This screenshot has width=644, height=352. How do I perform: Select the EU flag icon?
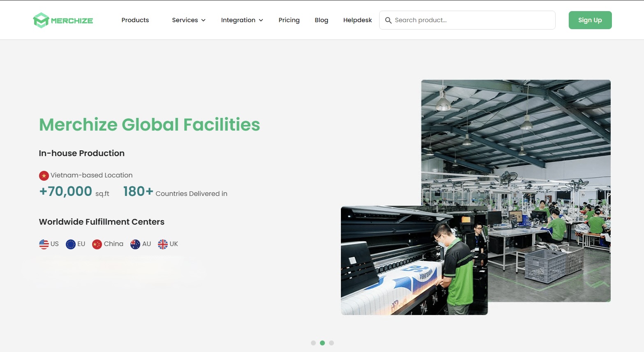tap(71, 244)
